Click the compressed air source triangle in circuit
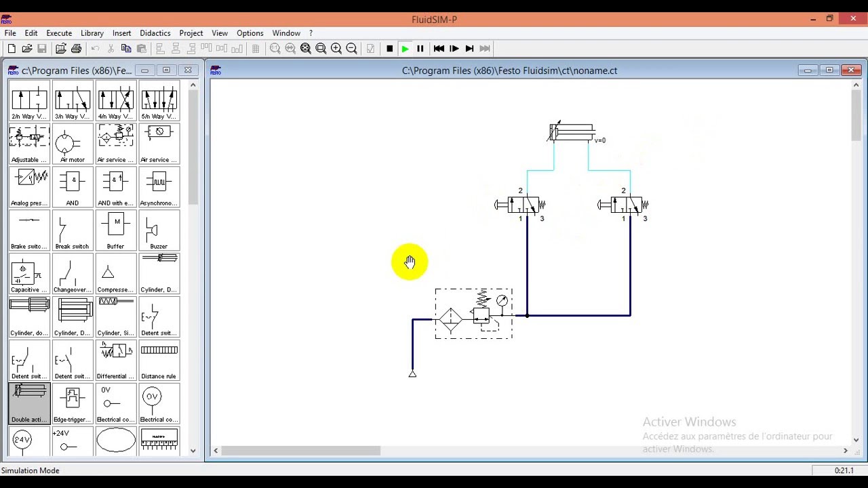The width and height of the screenshot is (868, 488). (412, 373)
